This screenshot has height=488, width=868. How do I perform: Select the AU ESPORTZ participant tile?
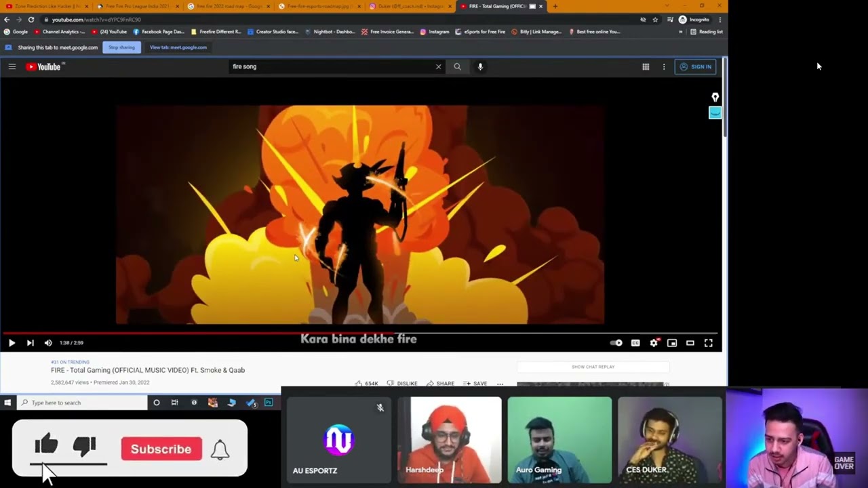(x=338, y=440)
